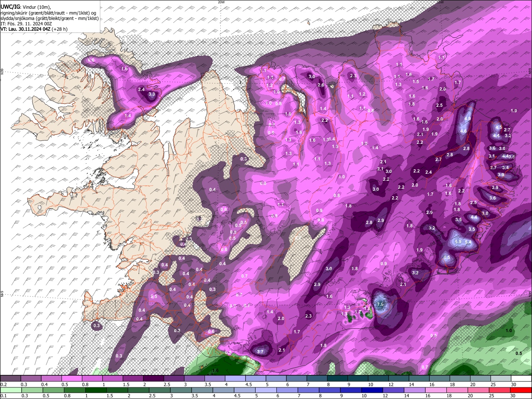Click the 5.9 snowfall value label
This screenshot has width=532, height=399.
tap(458, 241)
